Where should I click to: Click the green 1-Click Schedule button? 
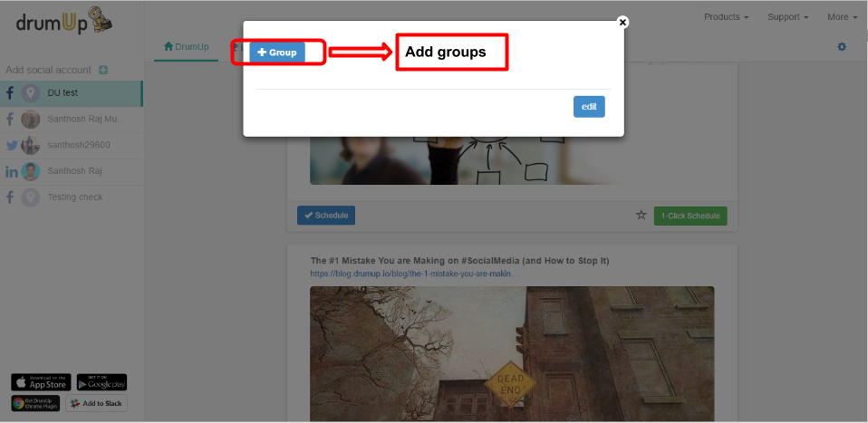click(690, 216)
